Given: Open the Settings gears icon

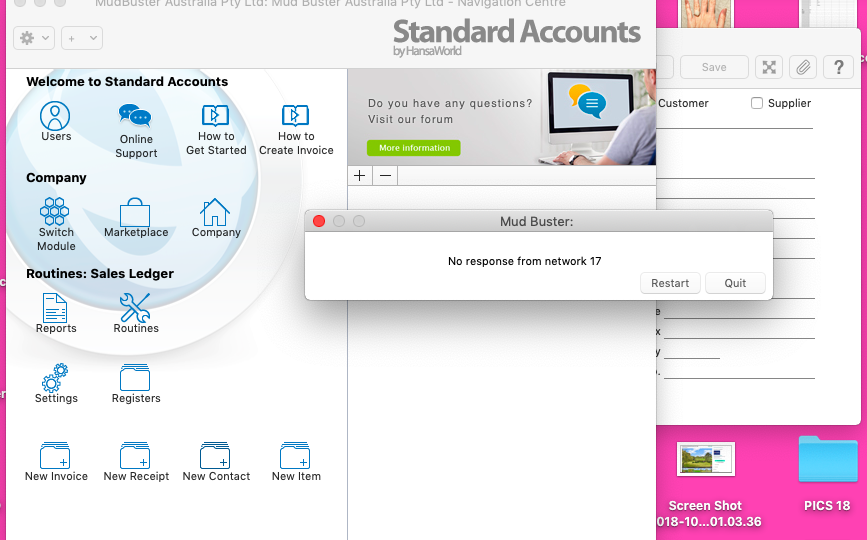Looking at the screenshot, I should [x=55, y=378].
